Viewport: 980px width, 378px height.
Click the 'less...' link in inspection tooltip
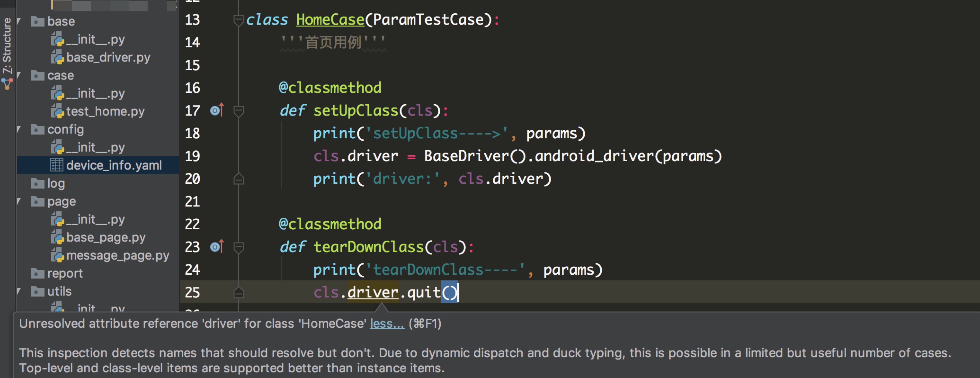pos(387,324)
